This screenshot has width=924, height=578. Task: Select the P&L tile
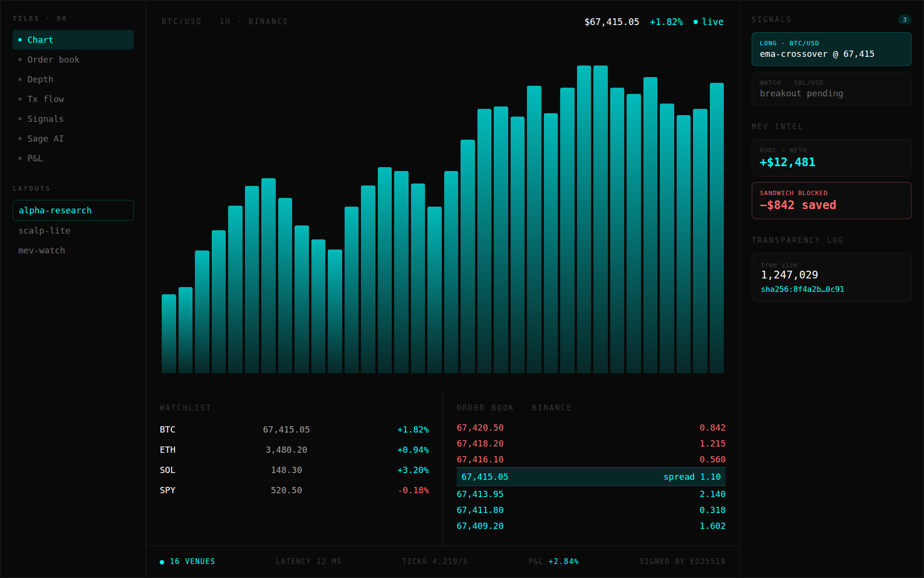coord(73,158)
